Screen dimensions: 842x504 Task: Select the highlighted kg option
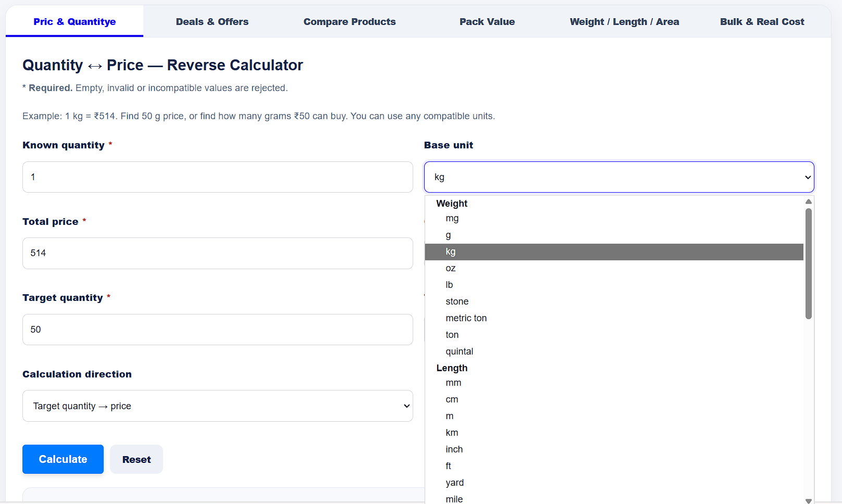coord(614,252)
